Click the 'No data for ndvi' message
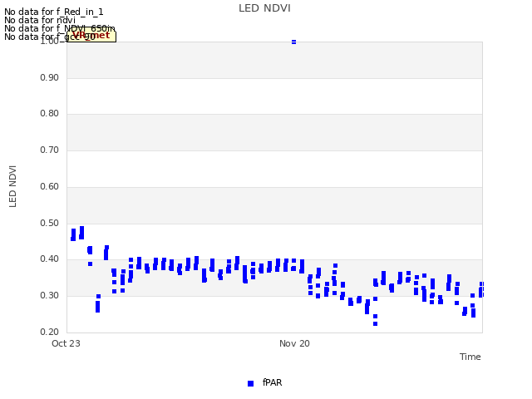The image size is (532, 399). pos(40,20)
